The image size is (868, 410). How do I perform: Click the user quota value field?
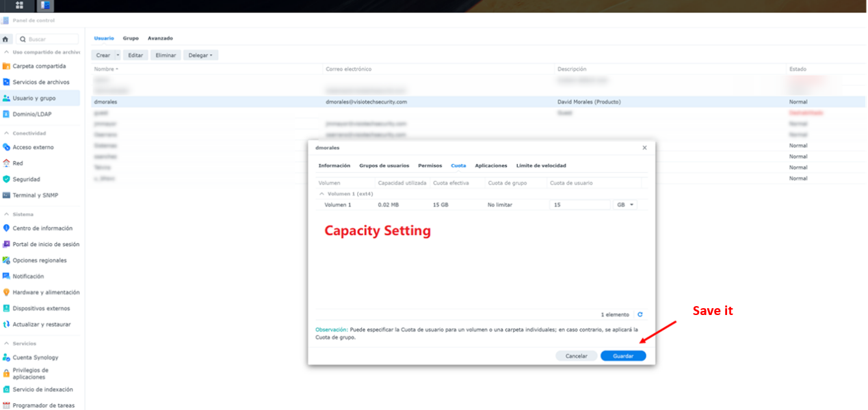[580, 204]
